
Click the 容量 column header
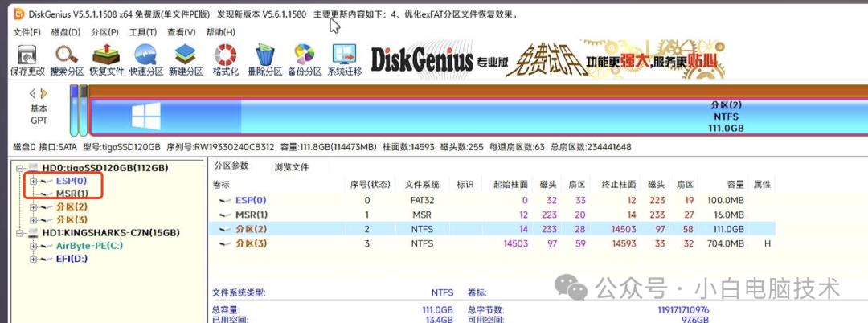click(735, 185)
